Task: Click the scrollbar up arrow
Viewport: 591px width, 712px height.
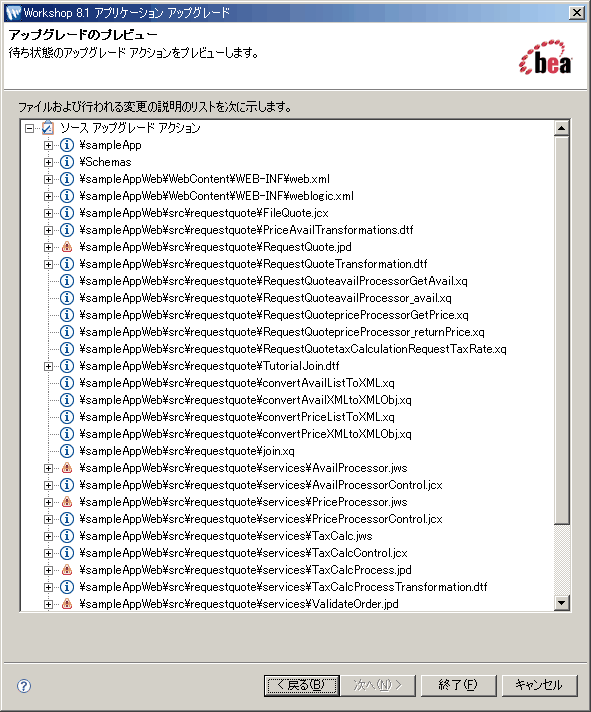Action: (x=561, y=129)
